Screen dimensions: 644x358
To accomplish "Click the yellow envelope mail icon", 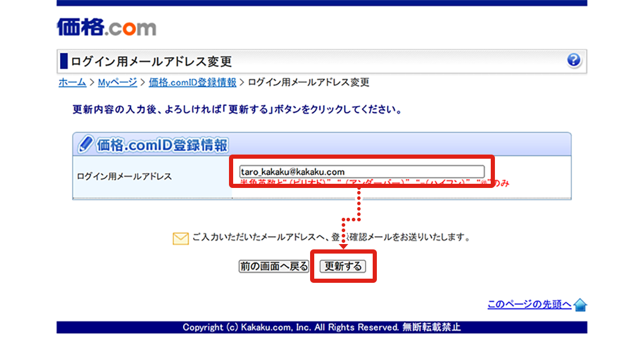I will pyautogui.click(x=181, y=239).
